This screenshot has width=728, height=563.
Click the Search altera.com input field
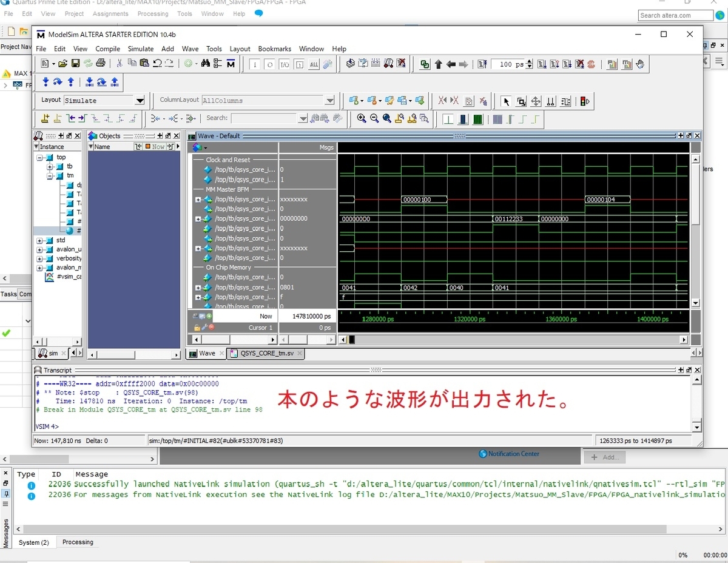tap(676, 15)
